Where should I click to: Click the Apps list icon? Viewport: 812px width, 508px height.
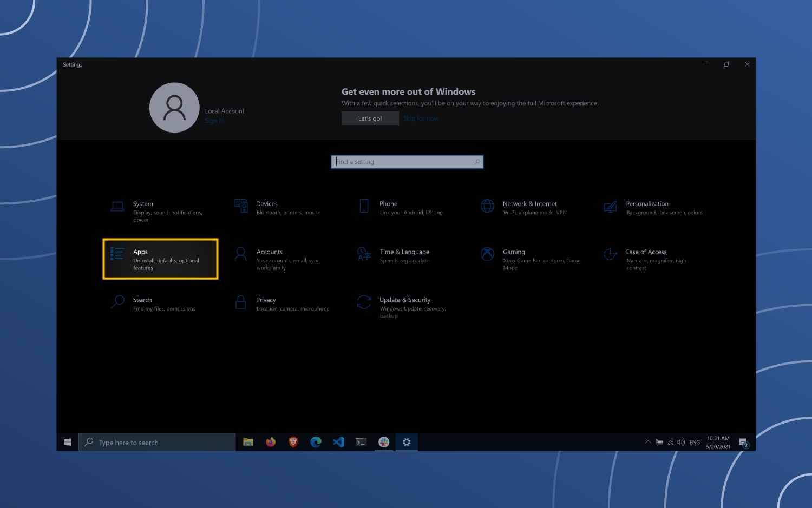[x=117, y=254]
